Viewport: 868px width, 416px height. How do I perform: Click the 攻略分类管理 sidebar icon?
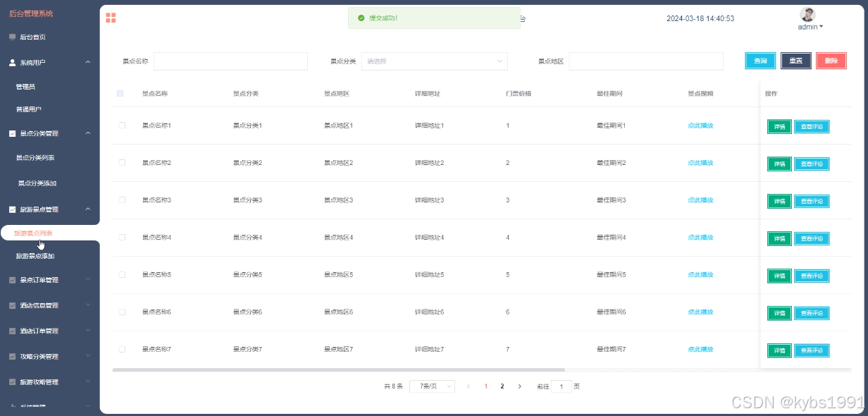[x=12, y=356]
